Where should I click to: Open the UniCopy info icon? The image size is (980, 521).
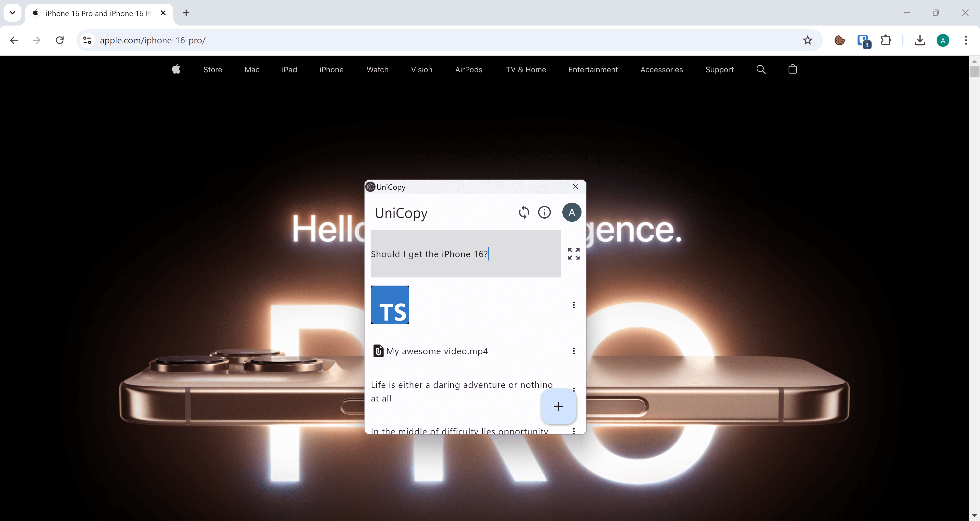pyautogui.click(x=544, y=212)
